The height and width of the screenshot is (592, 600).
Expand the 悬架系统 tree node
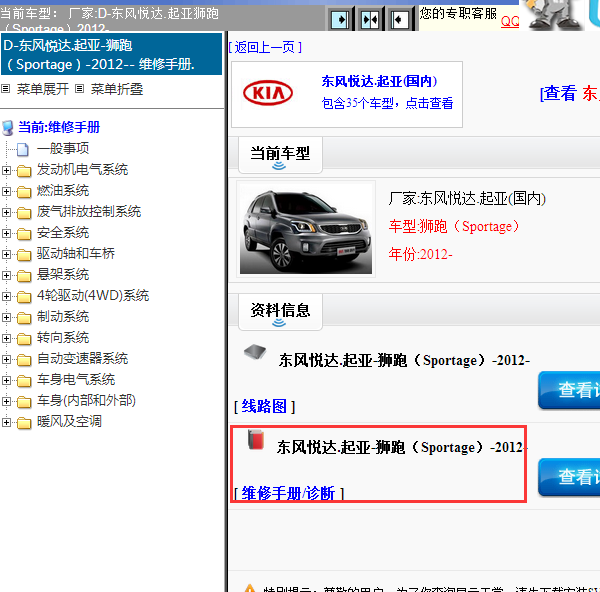6,275
